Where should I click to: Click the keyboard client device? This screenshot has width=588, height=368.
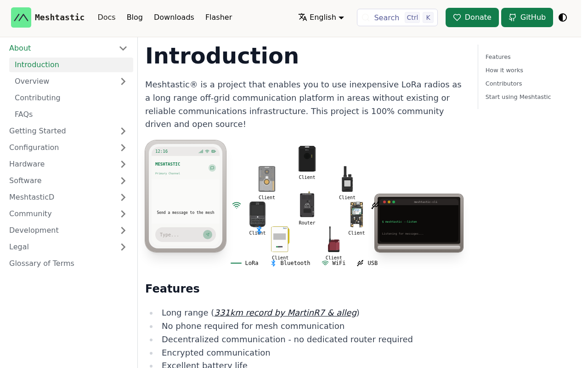click(x=257, y=214)
